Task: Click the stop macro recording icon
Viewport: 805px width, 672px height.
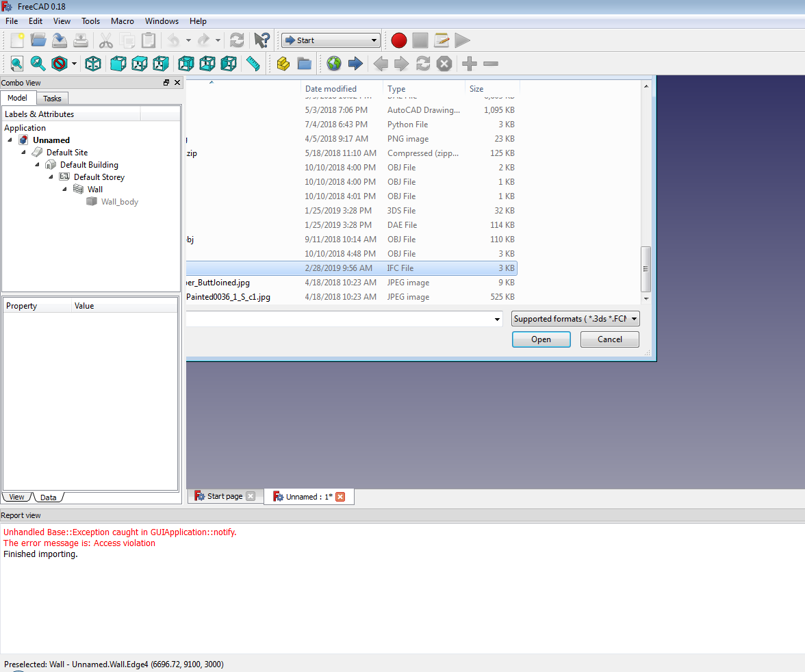Action: click(x=420, y=40)
